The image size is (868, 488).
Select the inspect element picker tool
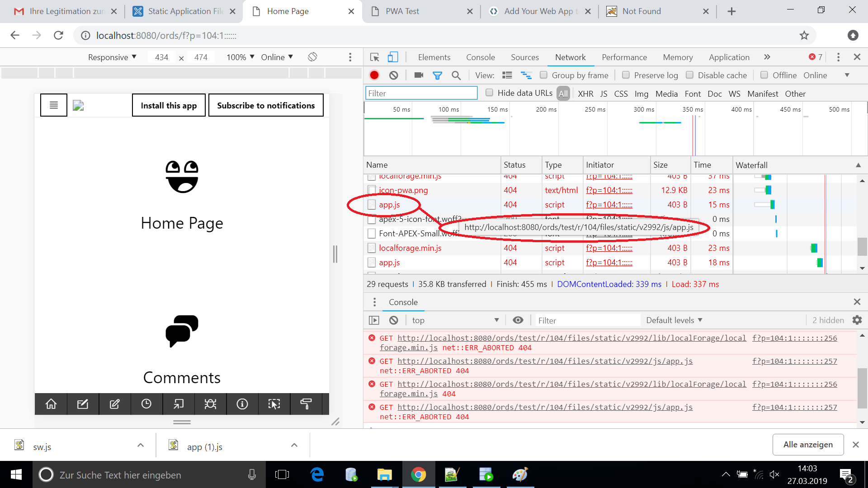374,57
